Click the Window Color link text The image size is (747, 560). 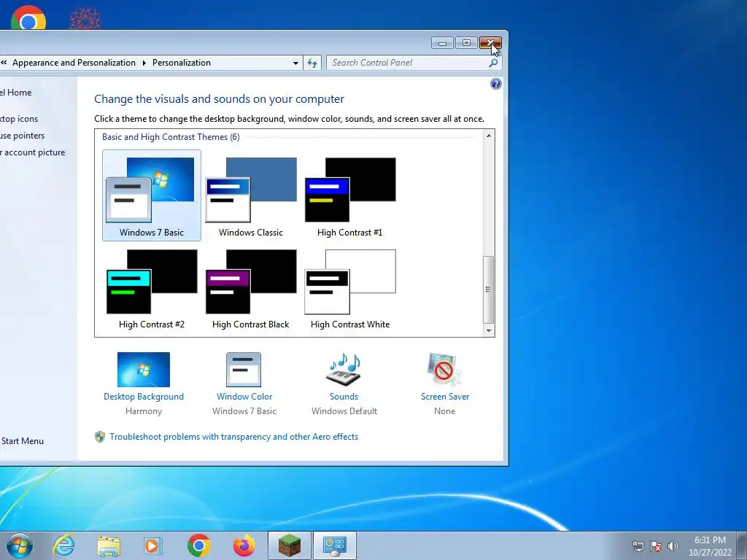[x=244, y=396]
